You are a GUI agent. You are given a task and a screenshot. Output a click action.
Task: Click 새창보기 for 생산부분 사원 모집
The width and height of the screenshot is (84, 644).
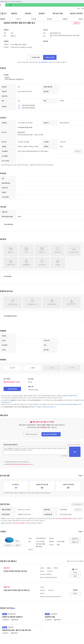tap(75, 576)
